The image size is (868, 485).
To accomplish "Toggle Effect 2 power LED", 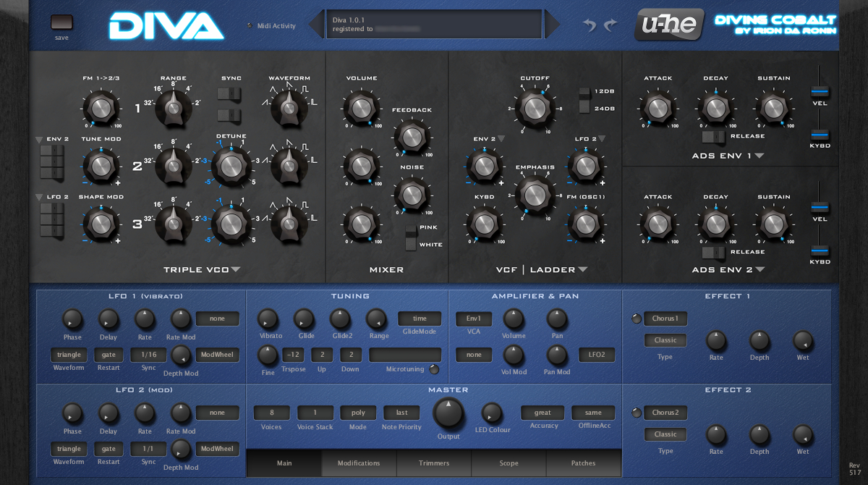I will tap(637, 413).
